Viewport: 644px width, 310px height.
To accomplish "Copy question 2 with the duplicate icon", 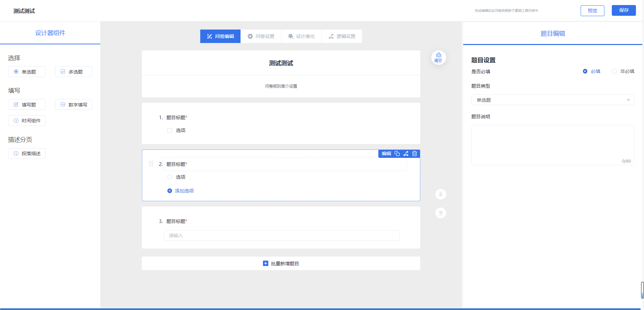I will click(397, 153).
